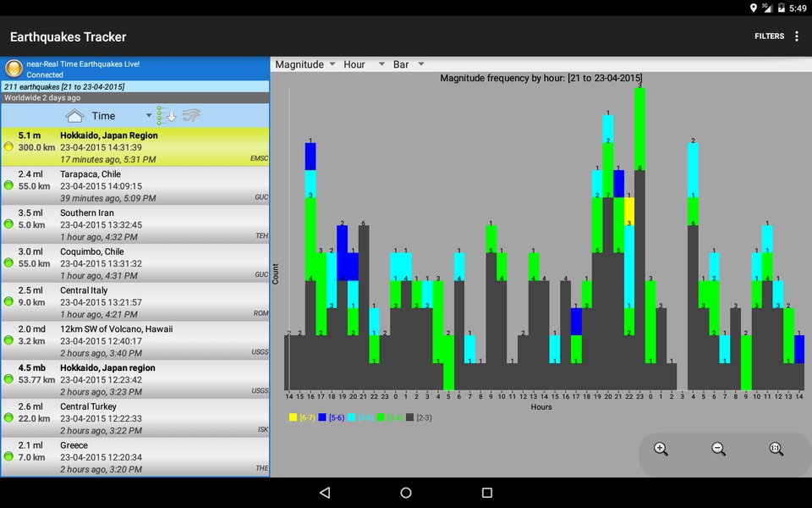812x508 pixels.
Task: Click the cyan [4-5] magnitude legend swatch
Action: pyautogui.click(x=352, y=417)
